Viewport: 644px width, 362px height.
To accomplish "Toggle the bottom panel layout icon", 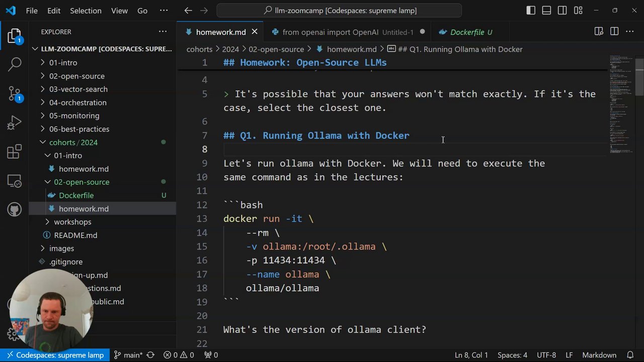I will (x=546, y=10).
